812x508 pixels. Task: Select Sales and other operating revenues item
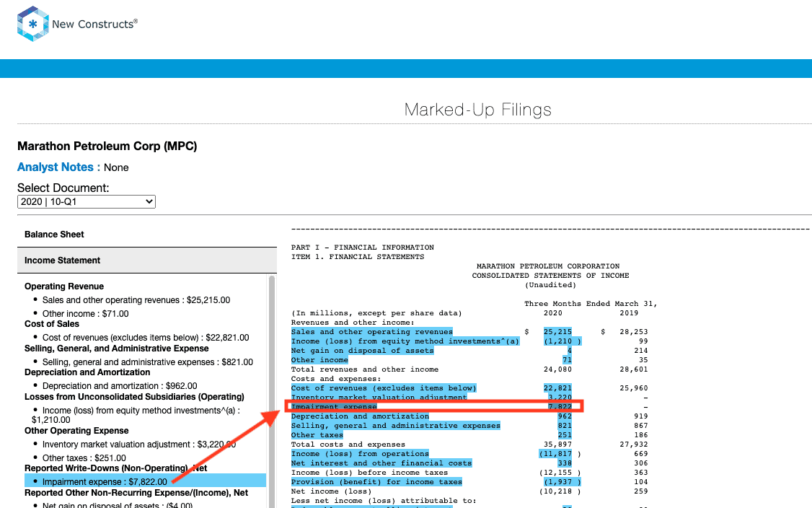tap(136, 300)
